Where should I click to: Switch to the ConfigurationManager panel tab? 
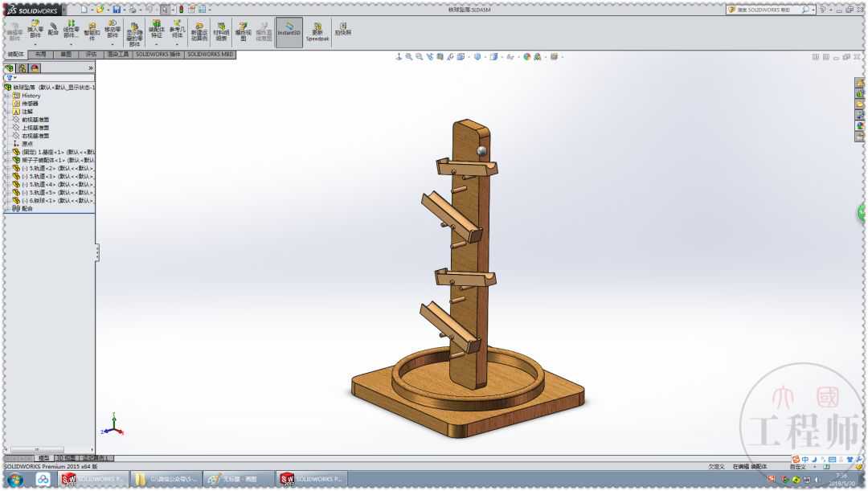point(34,68)
